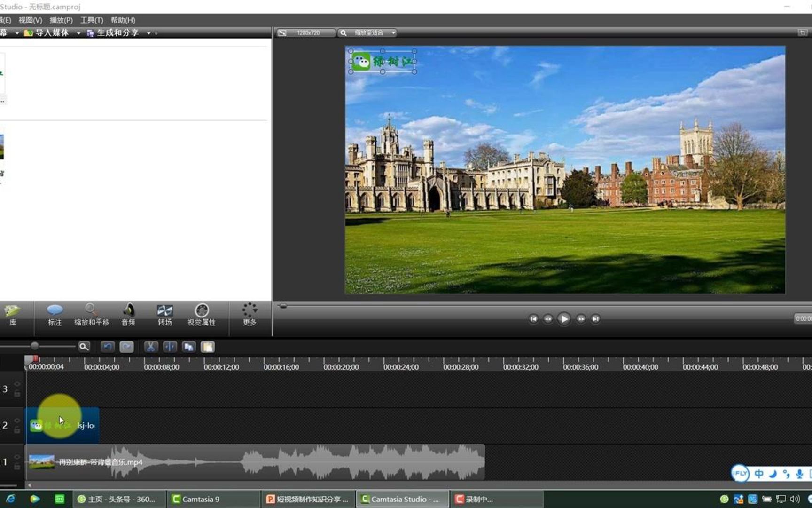Toggle visibility eye of track 3

pos(17,384)
